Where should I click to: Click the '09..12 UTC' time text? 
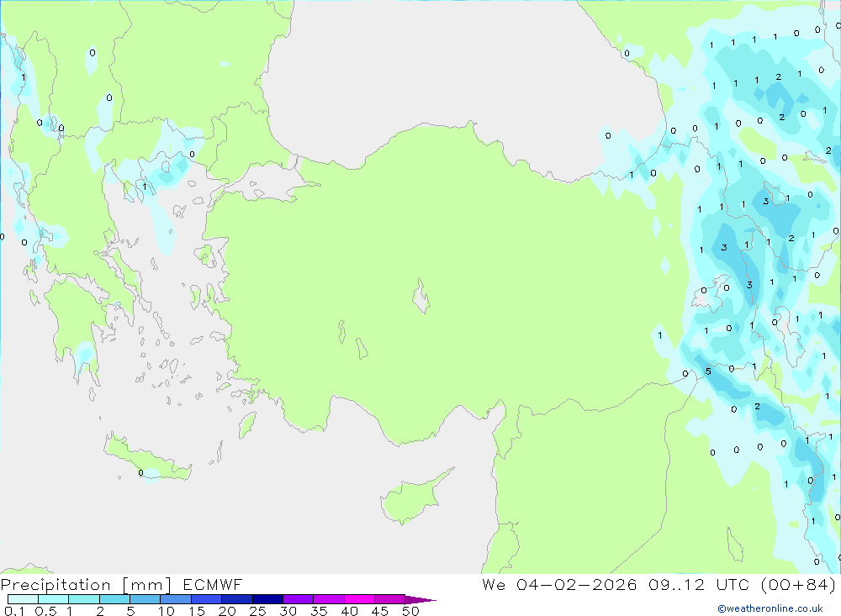pos(698,584)
